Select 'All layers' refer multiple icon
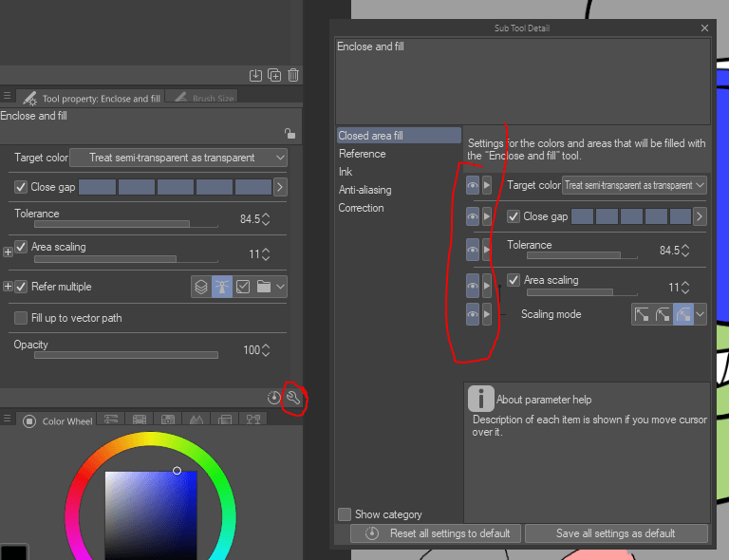The image size is (729, 560). (201, 287)
